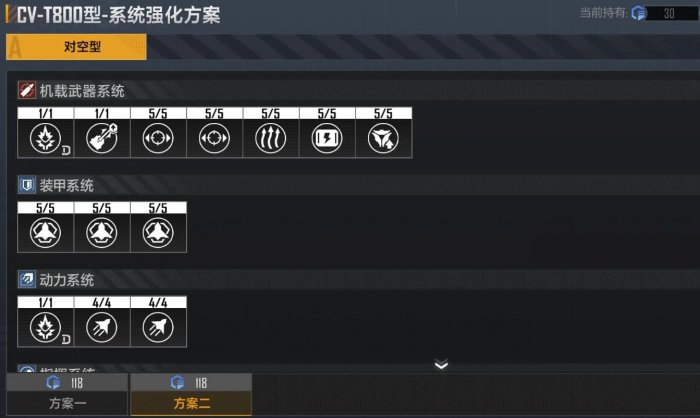Click the triple upward arrows weapon upgrade
The width and height of the screenshot is (700, 418).
click(271, 138)
